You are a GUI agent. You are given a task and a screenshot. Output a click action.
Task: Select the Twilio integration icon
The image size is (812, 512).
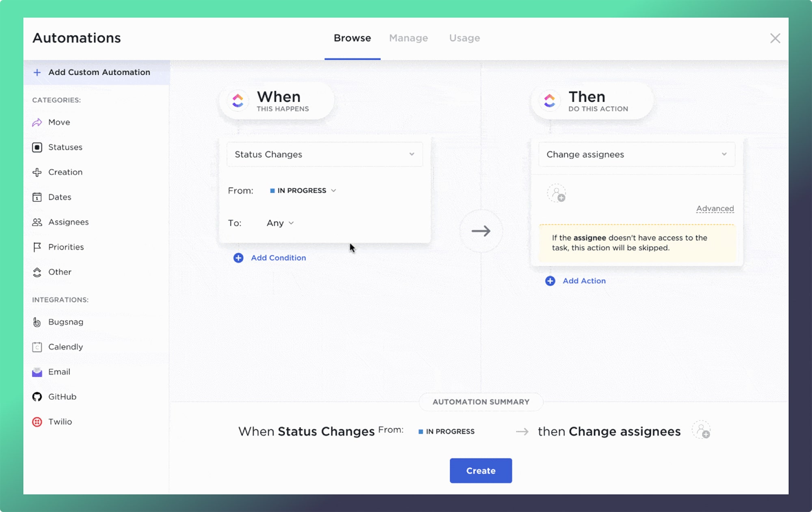(x=37, y=421)
